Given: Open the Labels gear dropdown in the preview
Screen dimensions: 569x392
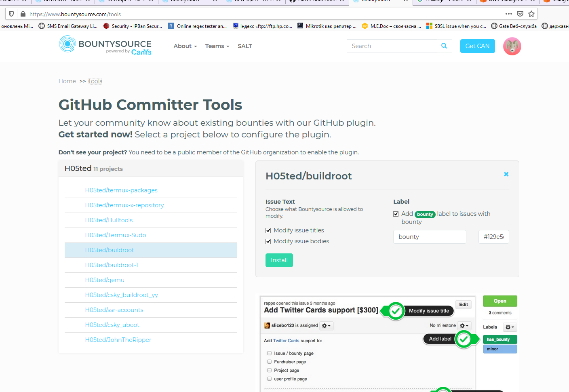Looking at the screenshot, I should [510, 327].
